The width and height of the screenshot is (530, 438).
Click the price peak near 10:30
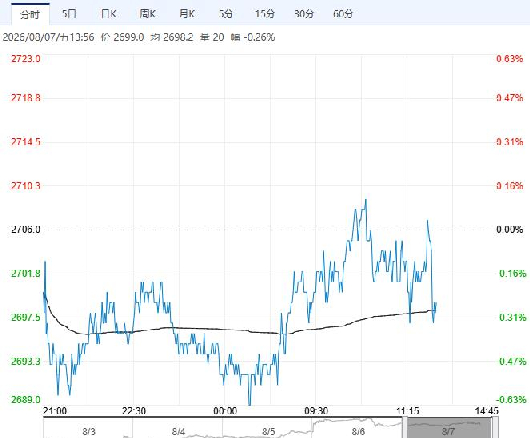tap(366, 200)
